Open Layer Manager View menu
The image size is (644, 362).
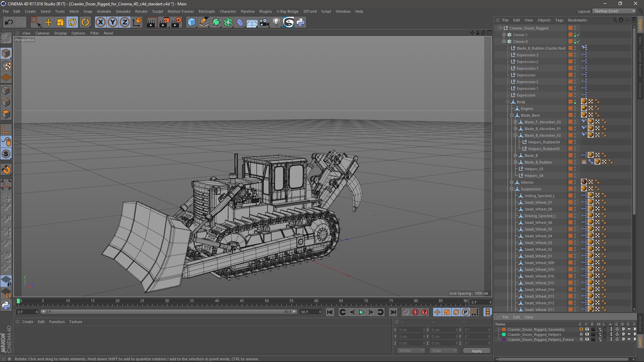[x=529, y=317]
